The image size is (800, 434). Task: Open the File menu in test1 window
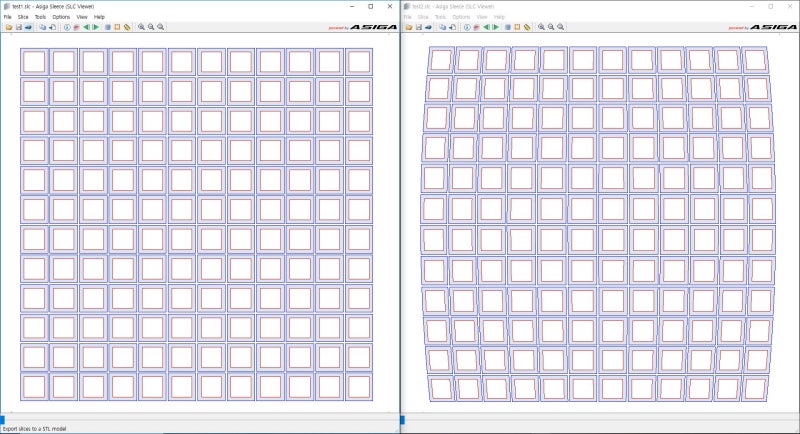8,17
